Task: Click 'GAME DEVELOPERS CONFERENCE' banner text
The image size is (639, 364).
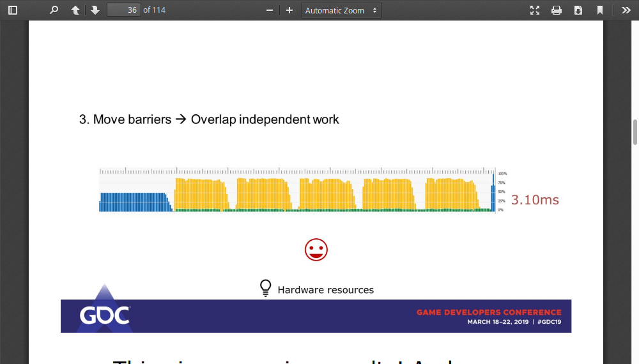Action: coord(489,312)
